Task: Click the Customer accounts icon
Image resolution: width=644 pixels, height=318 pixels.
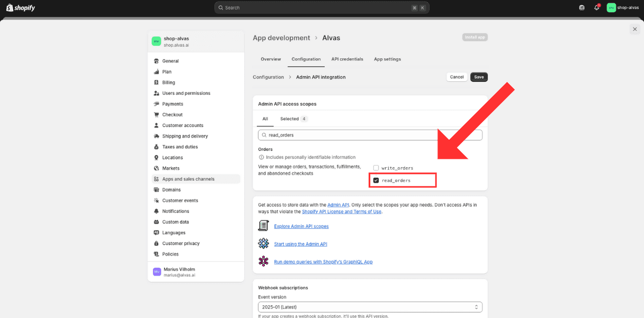Action: pyautogui.click(x=156, y=125)
